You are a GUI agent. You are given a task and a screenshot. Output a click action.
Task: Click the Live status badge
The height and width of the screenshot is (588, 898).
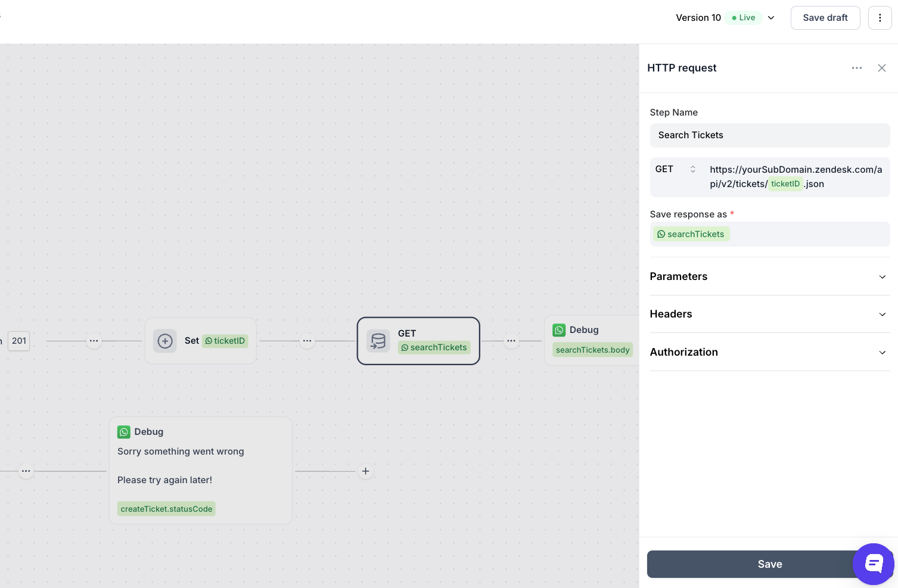[744, 18]
